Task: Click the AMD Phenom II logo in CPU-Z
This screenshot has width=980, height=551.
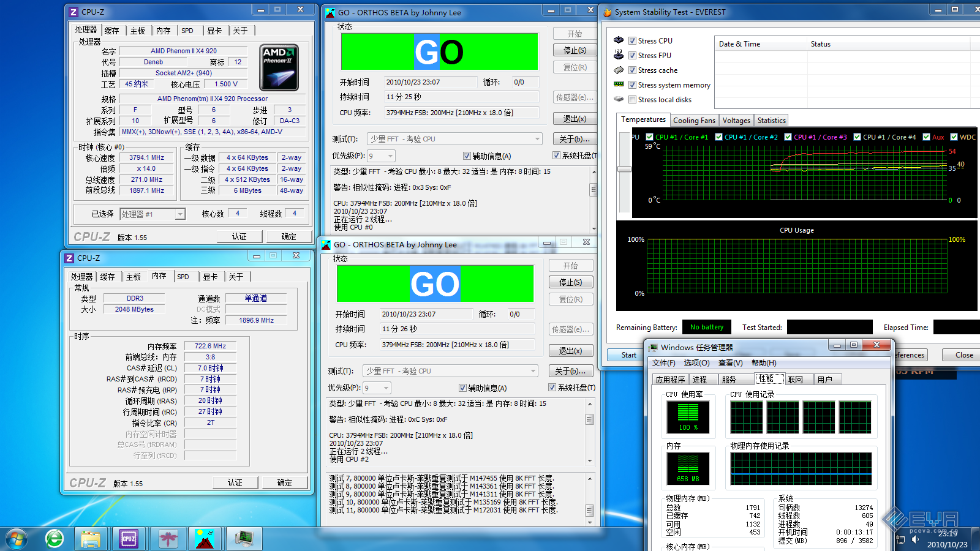Action: (279, 67)
